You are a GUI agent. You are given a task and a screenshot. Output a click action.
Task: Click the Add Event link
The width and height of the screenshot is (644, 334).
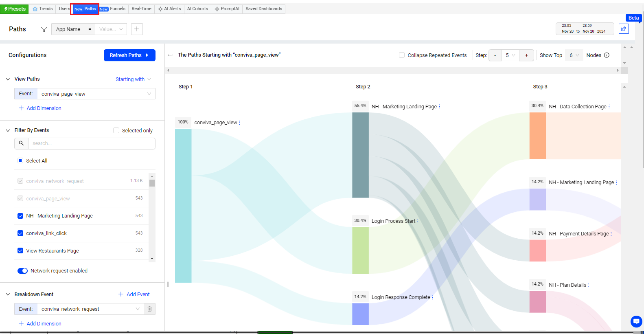click(134, 294)
